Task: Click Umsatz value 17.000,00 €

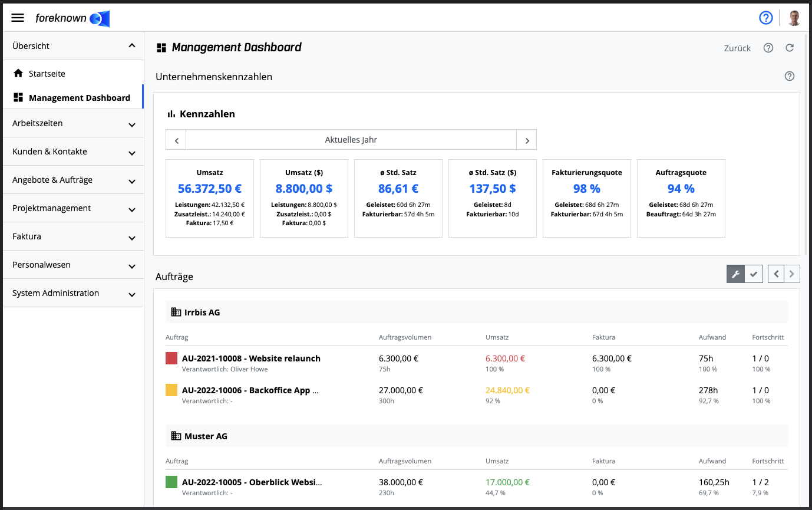Action: point(507,482)
